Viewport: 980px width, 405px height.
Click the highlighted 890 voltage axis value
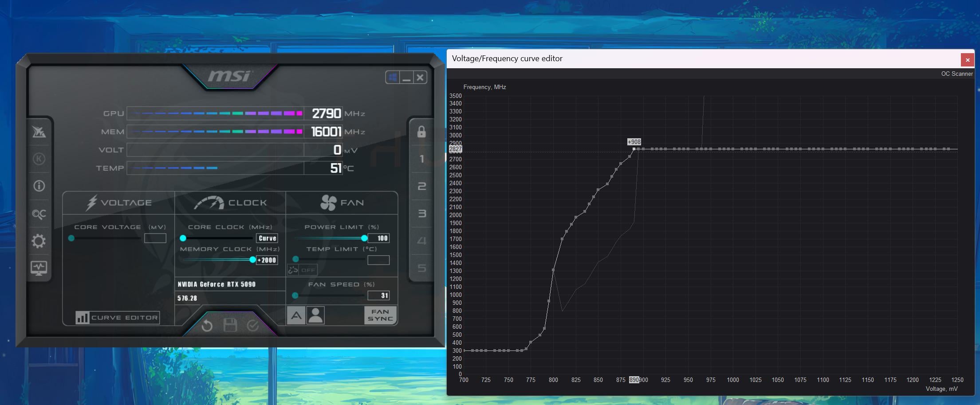[x=634, y=380]
